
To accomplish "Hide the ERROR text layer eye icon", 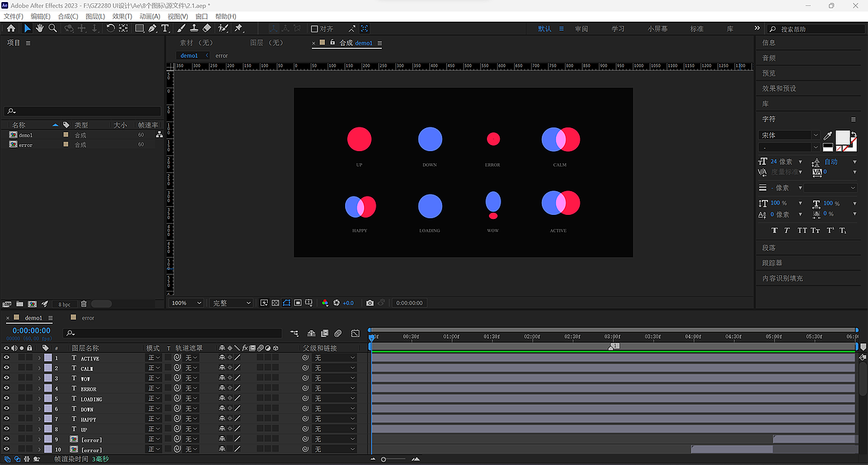I will click(7, 388).
